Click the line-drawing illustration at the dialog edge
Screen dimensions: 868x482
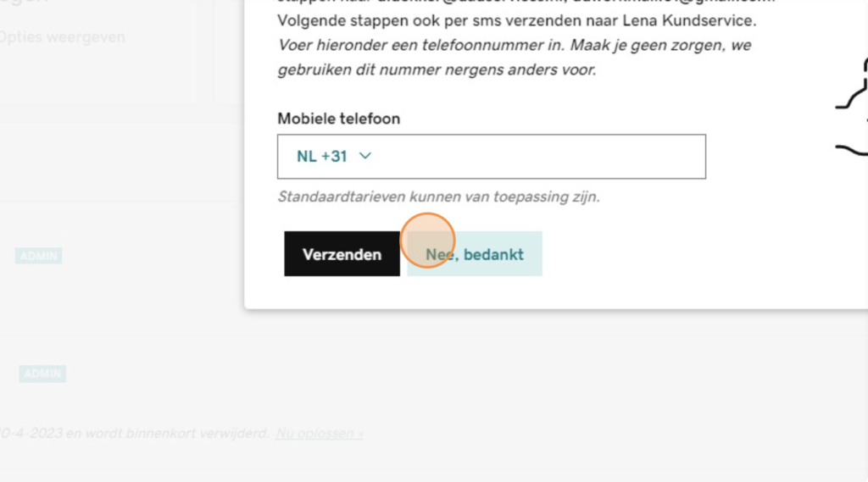coord(853,105)
